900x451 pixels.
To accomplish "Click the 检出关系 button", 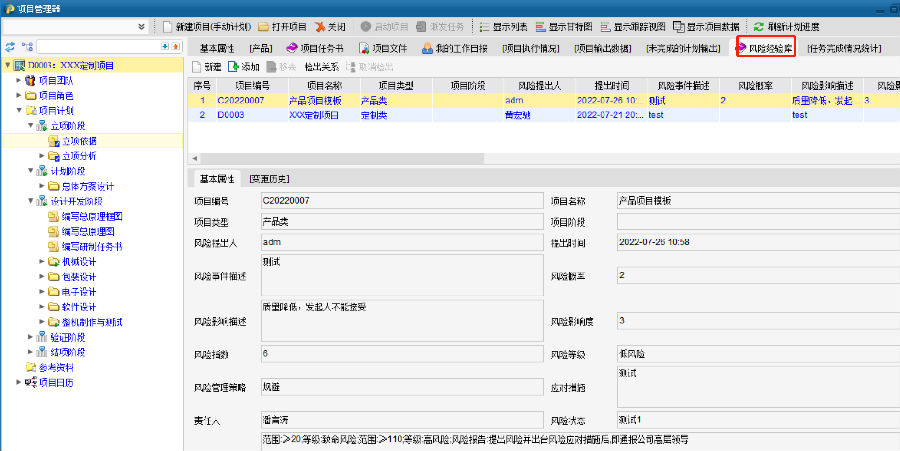I will click(x=324, y=66).
